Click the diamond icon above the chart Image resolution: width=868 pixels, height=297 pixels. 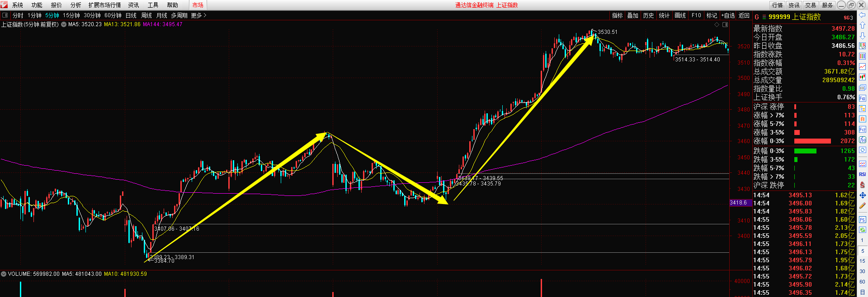pos(717,24)
